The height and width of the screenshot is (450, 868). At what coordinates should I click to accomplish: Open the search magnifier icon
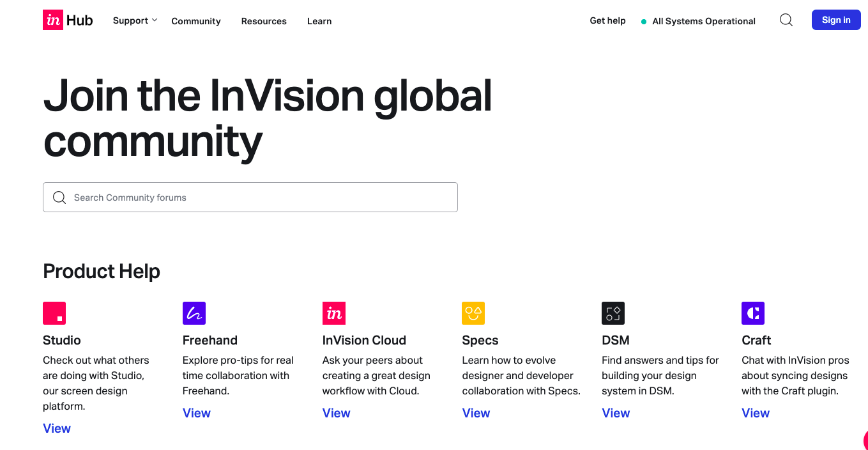click(786, 20)
